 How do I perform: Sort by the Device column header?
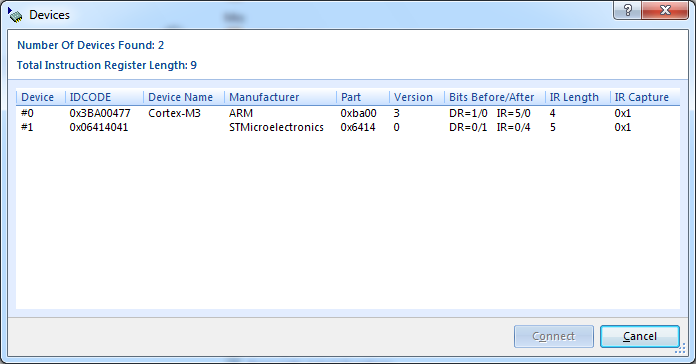tap(41, 97)
